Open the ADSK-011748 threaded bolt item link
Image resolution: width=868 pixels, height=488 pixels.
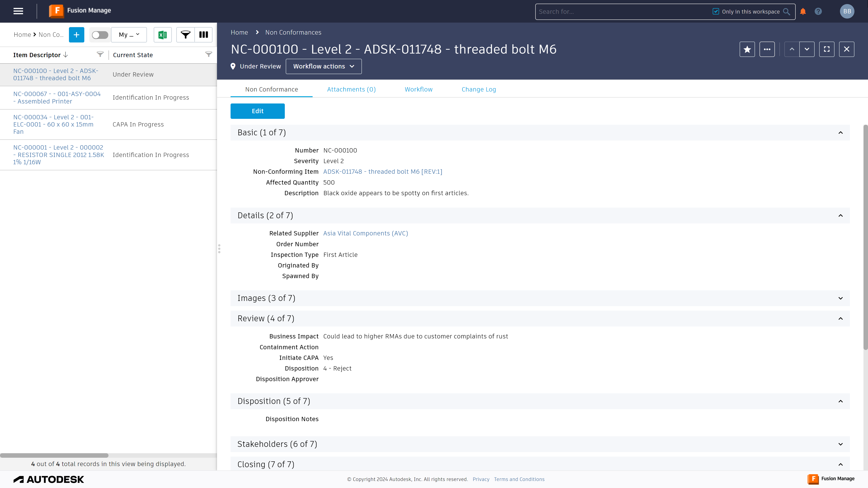(x=382, y=171)
